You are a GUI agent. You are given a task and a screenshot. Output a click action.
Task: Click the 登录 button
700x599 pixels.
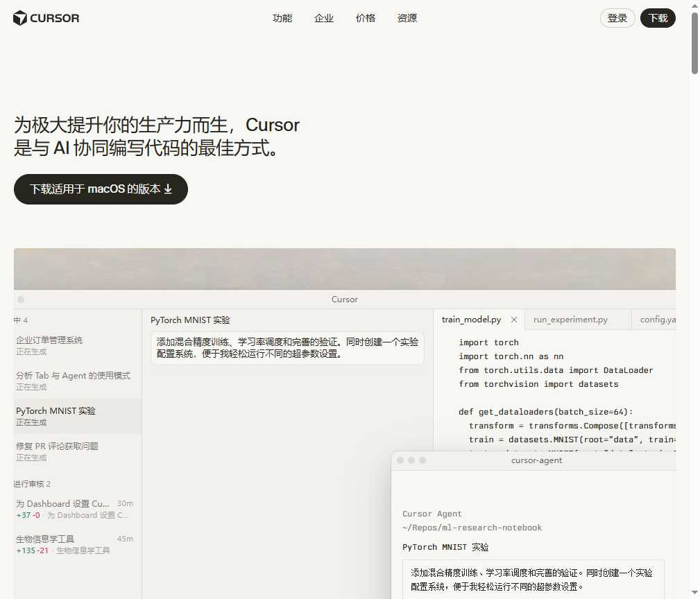click(617, 18)
